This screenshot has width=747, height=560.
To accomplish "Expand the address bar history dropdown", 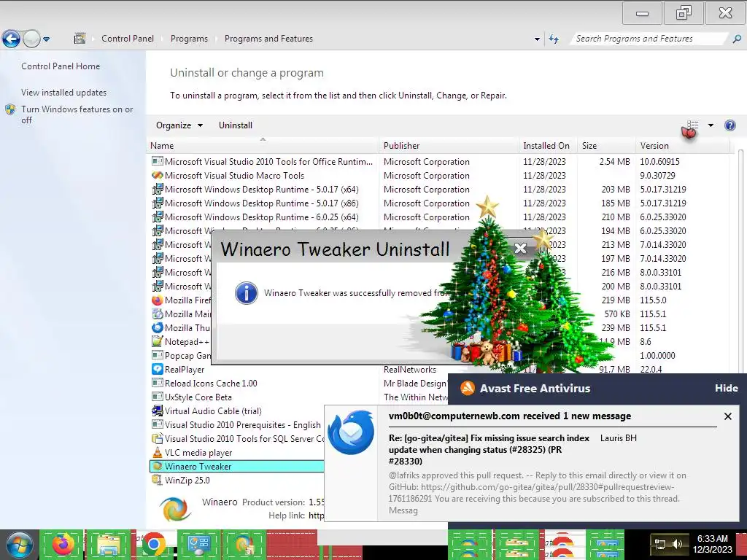I will pos(537,39).
